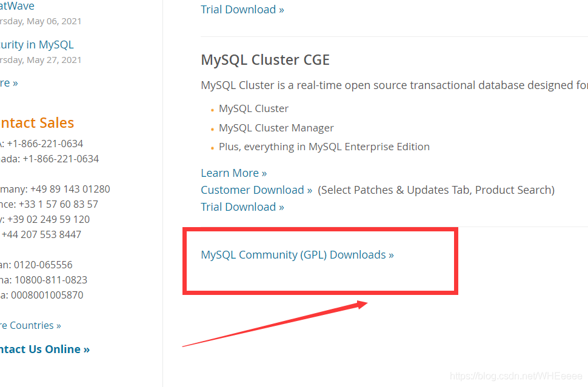Select '(Select Patches & Updates Tab, Product Search)' text
588x387 pixels.
(436, 190)
